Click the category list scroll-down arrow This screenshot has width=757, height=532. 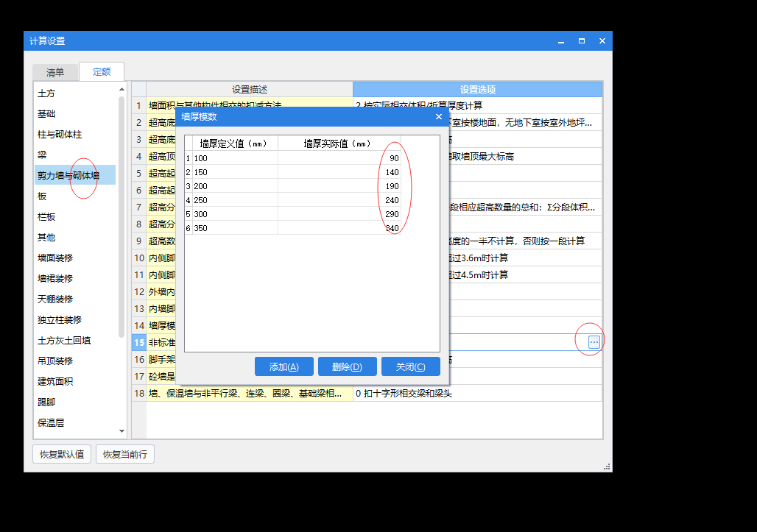122,431
